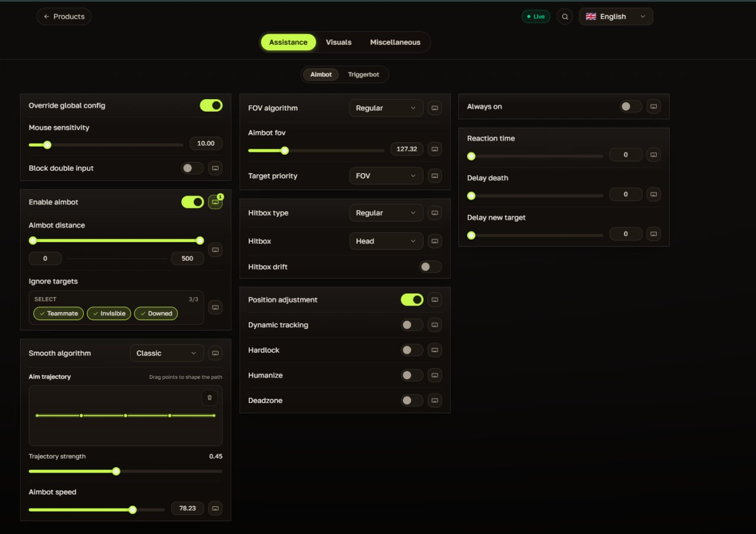Select the Triggerbot sub-tab

[363, 75]
